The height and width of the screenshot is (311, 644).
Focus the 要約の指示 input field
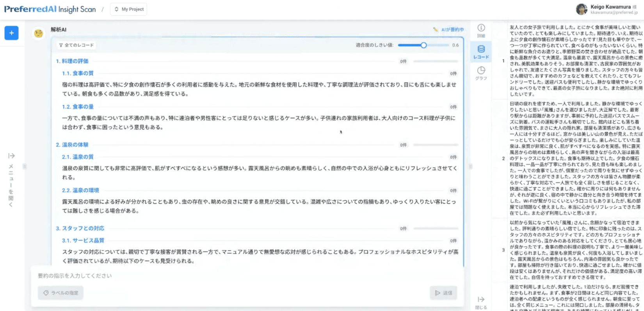(246, 276)
